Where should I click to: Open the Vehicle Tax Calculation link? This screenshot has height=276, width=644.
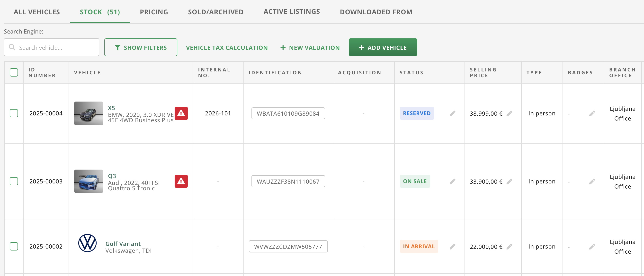[226, 48]
